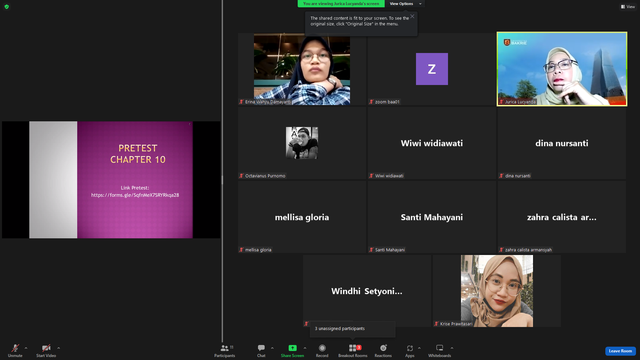
Task: Click the Leave Room button
Action: (620, 351)
